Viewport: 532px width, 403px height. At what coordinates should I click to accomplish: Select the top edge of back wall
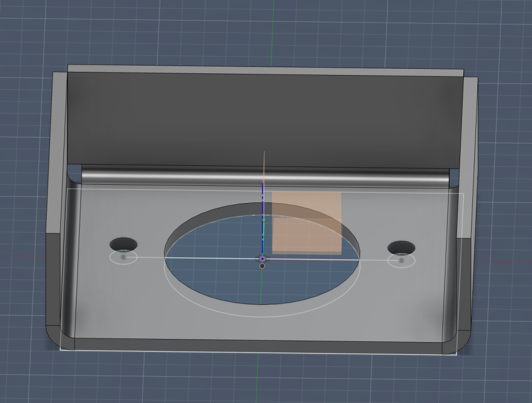coord(262,70)
